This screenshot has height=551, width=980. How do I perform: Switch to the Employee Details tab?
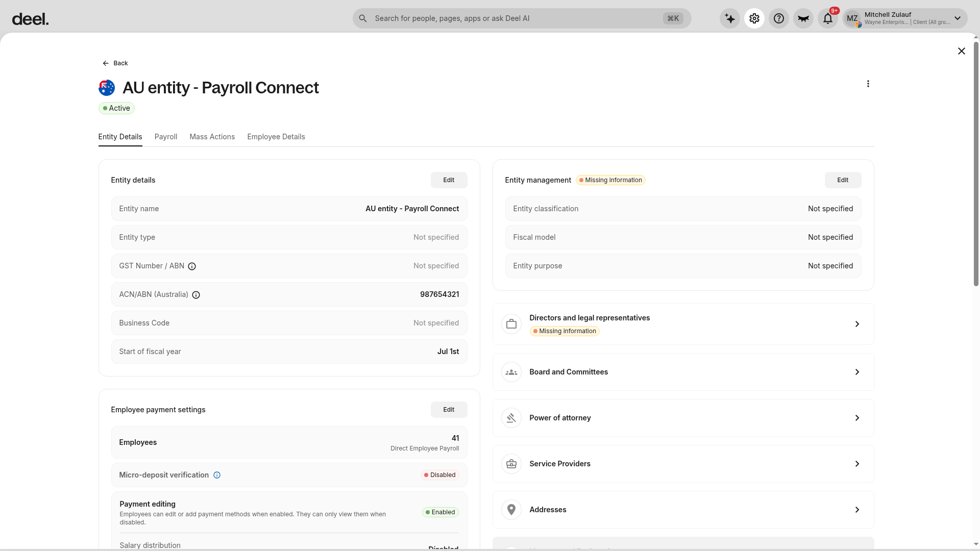[276, 137]
